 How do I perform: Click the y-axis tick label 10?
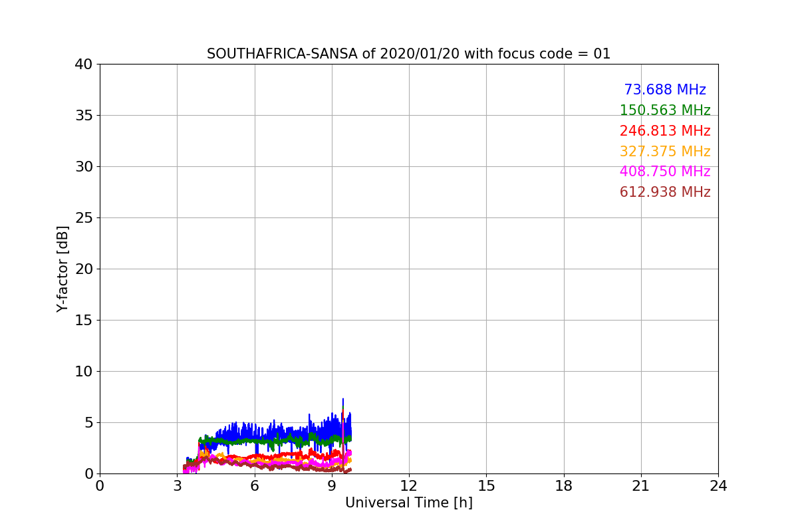click(x=84, y=372)
